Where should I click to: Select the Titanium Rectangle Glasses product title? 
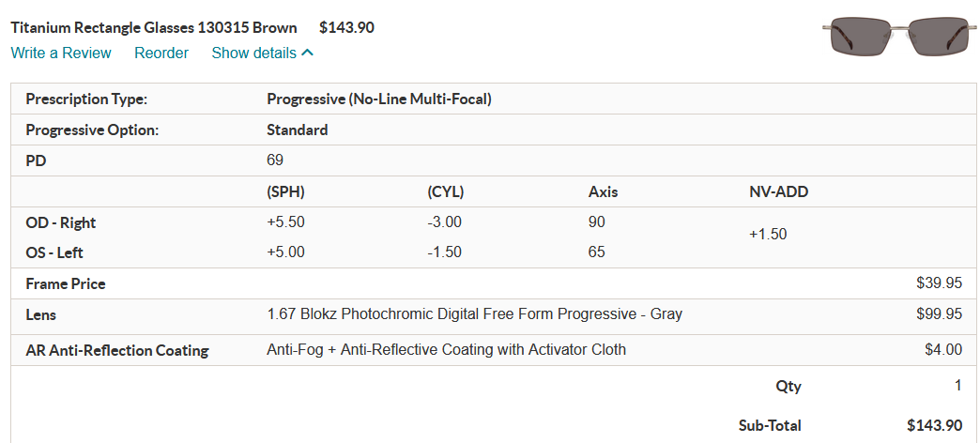coord(154,27)
